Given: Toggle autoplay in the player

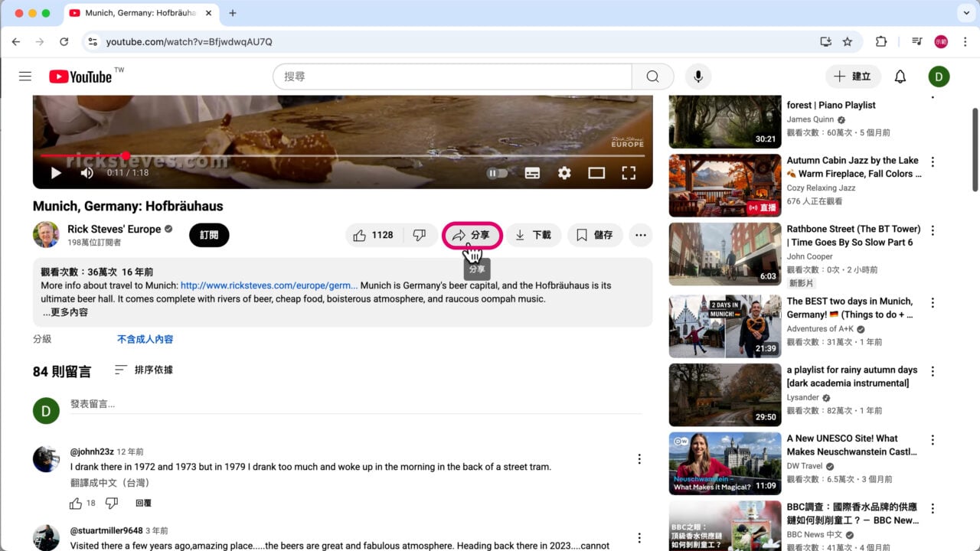Looking at the screenshot, I should click(x=497, y=173).
